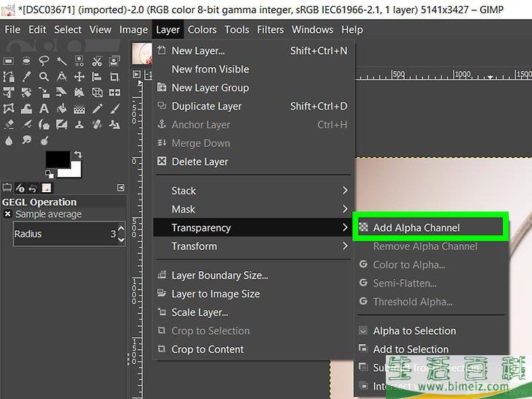Select the Free Select lasso tool

coord(44,61)
